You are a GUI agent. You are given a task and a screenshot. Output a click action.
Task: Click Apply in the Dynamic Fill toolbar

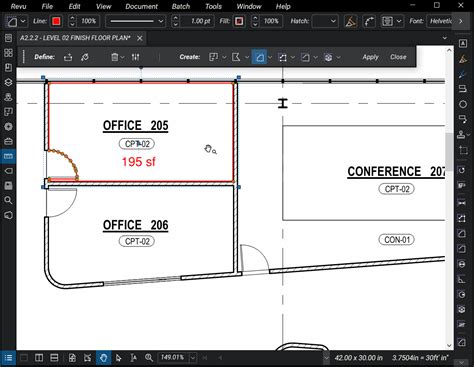click(370, 57)
